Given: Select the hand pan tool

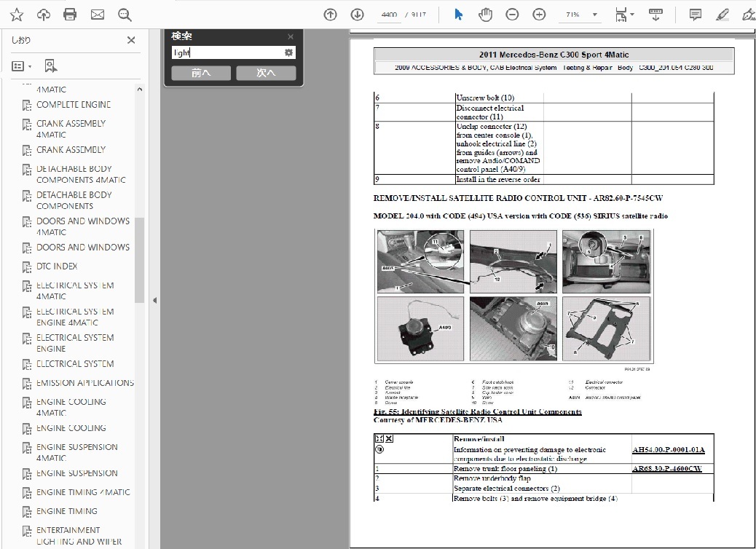Looking at the screenshot, I should 485,15.
